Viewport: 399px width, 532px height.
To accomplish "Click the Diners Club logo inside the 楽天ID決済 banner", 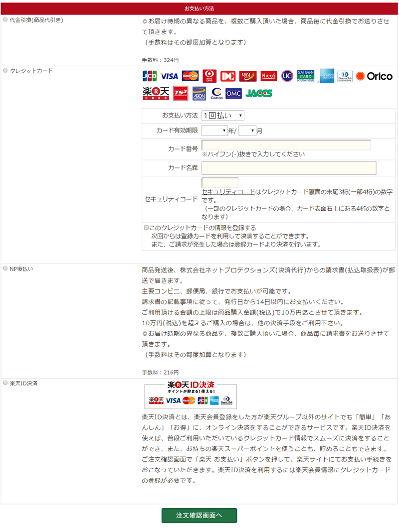I will click(x=227, y=400).
